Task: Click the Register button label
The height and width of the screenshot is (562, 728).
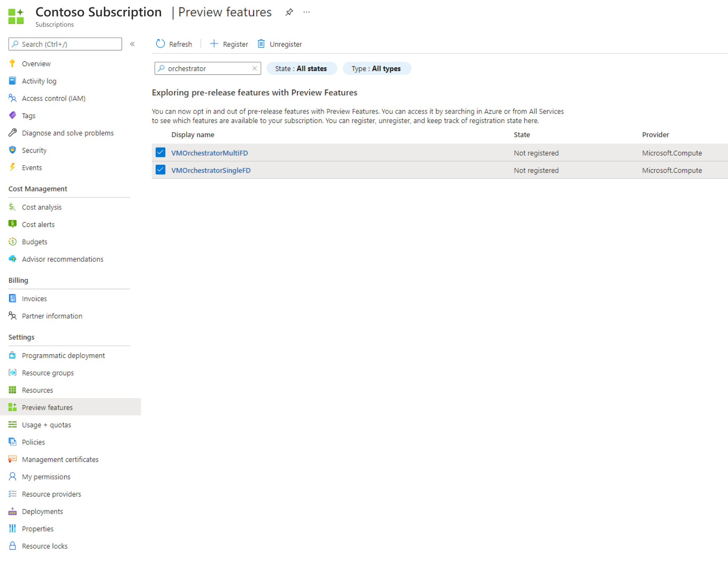Action: 236,44
